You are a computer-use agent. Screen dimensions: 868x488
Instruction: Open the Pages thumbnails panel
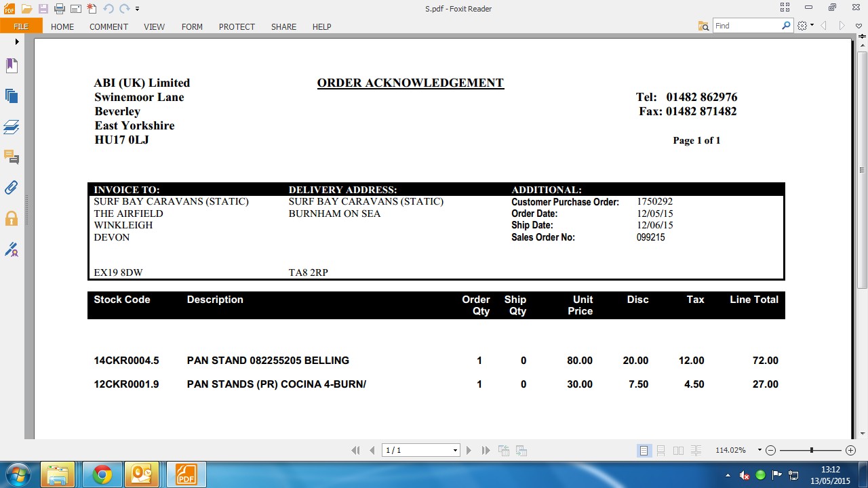pyautogui.click(x=12, y=96)
